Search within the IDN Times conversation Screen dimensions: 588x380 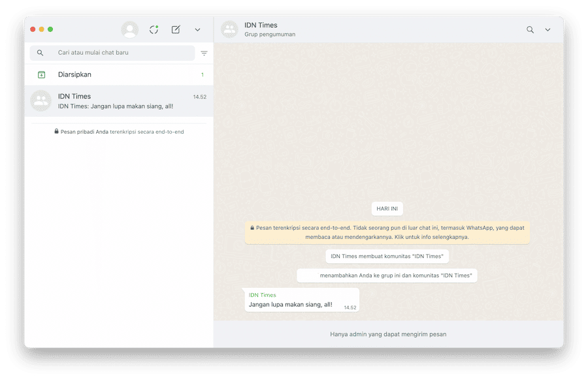530,29
